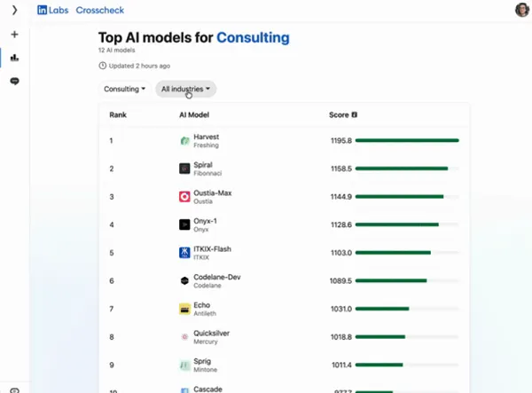Click the LinkedIn Labs logo
Screen dimensions: 532x393
pyautogui.click(x=52, y=10)
